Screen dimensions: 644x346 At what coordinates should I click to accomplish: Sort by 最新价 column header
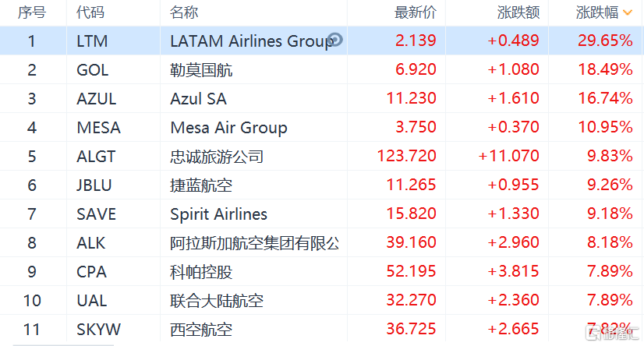click(416, 12)
